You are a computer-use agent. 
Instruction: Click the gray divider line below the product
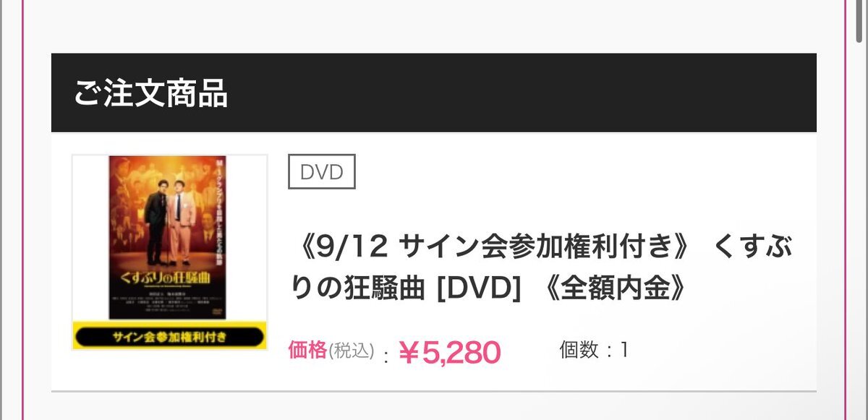pyautogui.click(x=434, y=391)
